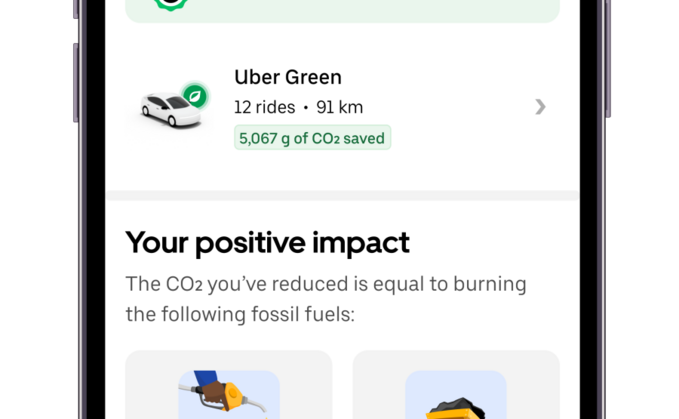
Task: Open the coal equivalent card
Action: tap(456, 385)
